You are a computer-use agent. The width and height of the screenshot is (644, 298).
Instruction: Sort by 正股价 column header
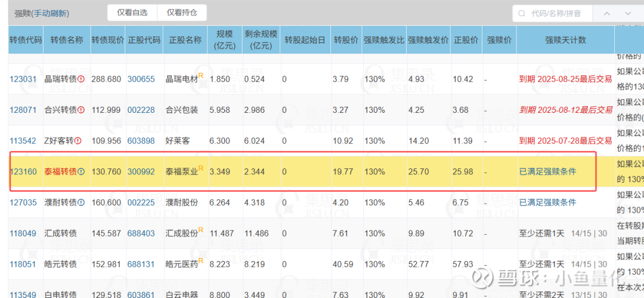click(466, 41)
